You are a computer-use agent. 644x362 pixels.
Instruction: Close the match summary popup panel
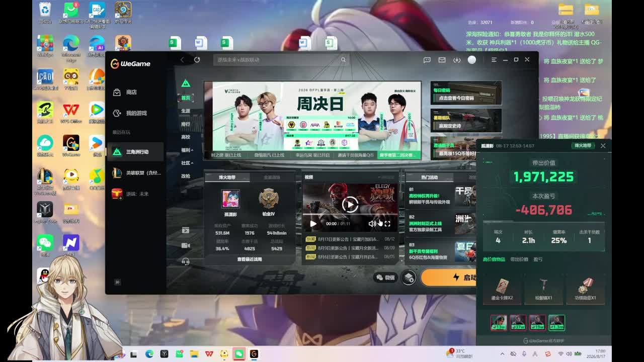[x=603, y=146]
